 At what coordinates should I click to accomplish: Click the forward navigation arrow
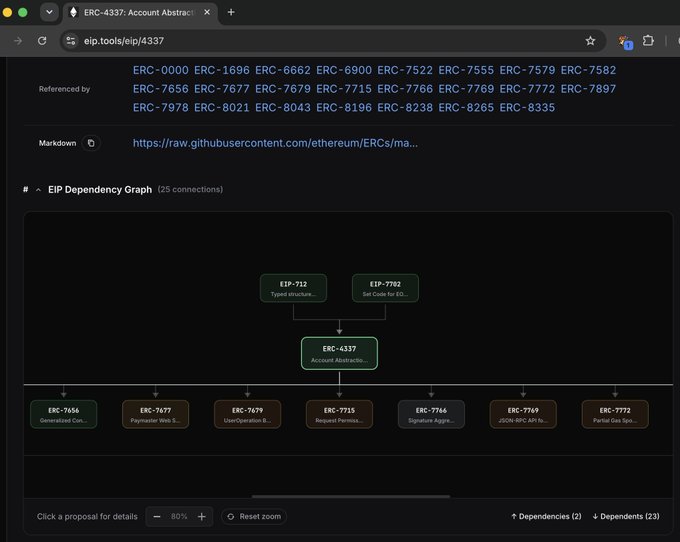tap(18, 41)
